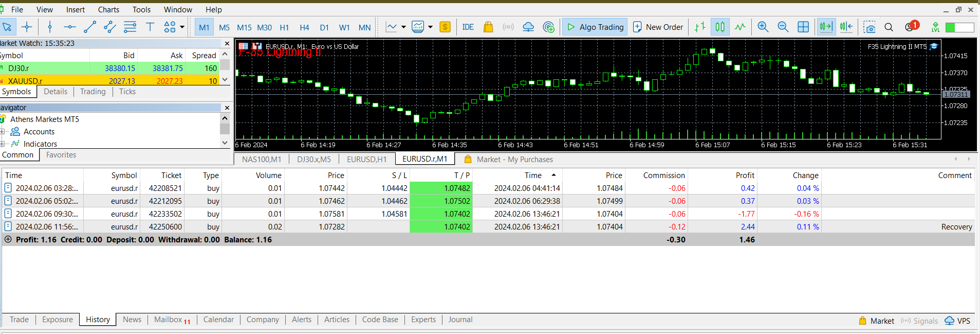Open the shapes objects dropdown arrow
Screen dimensions: 980x334
[x=182, y=27]
